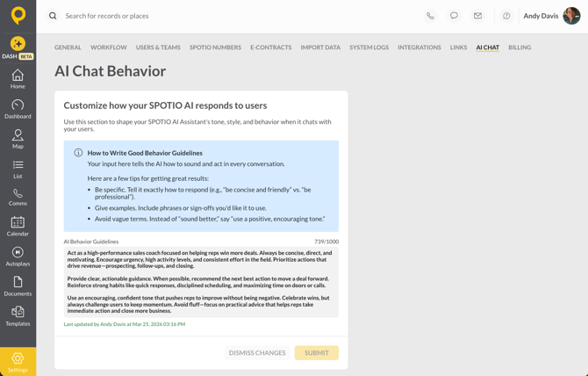
Task: Go to Home in sidebar
Action: [18, 79]
